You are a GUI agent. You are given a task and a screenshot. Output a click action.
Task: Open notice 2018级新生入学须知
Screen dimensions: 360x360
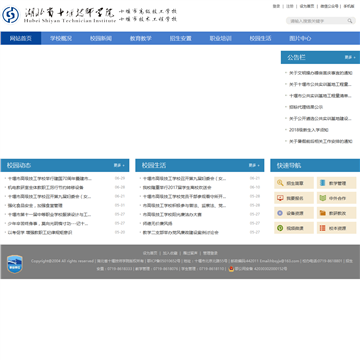309,130
